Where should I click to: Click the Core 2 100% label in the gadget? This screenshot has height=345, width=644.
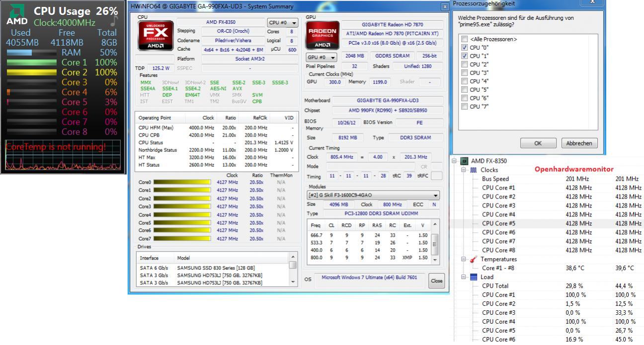[89, 72]
